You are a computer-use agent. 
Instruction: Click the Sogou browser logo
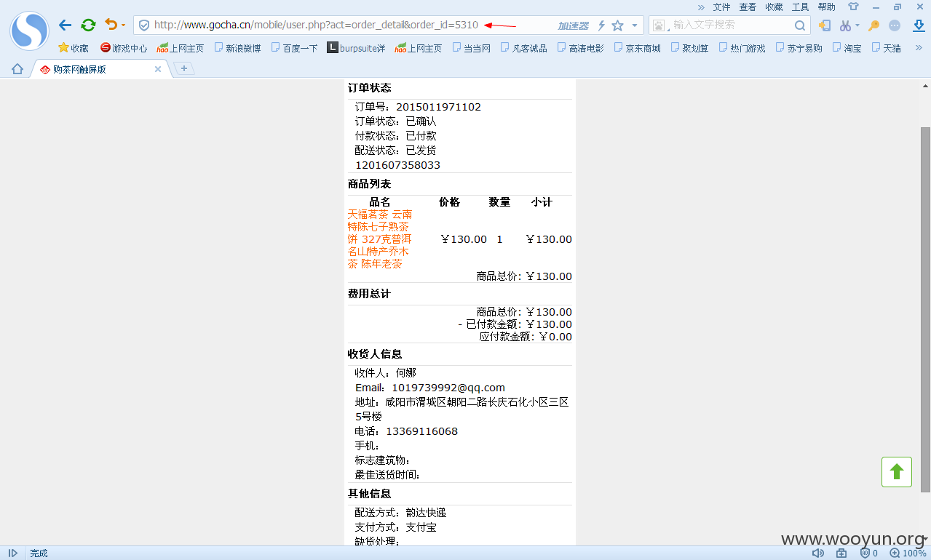tap(29, 31)
